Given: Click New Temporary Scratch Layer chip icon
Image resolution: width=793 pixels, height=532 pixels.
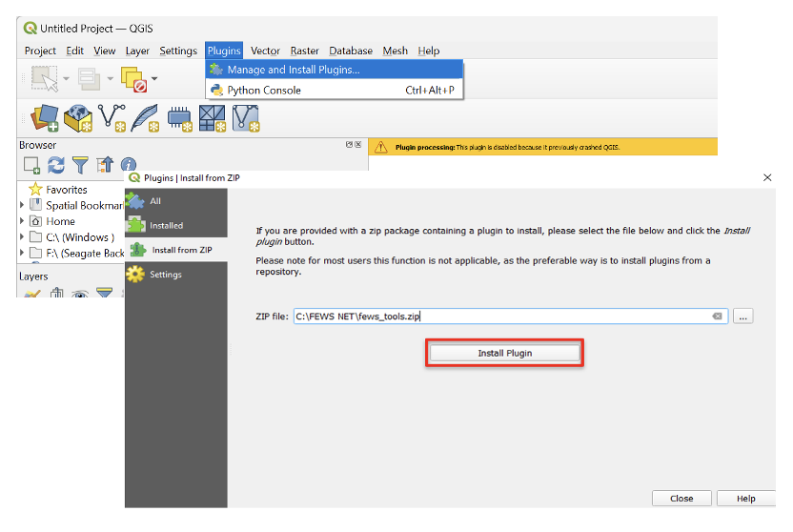Looking at the screenshot, I should click(179, 118).
